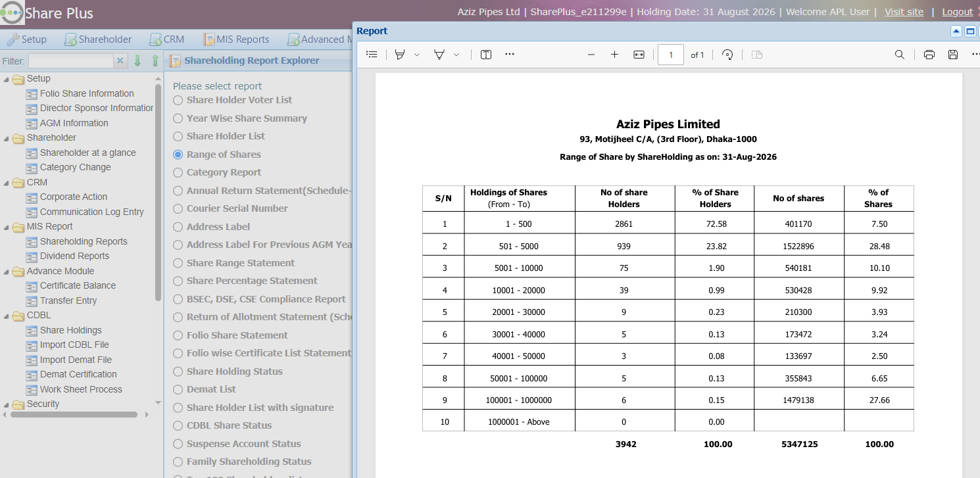Screen dimensions: 980x478
Task: Save the report with the disk icon
Action: (953, 55)
